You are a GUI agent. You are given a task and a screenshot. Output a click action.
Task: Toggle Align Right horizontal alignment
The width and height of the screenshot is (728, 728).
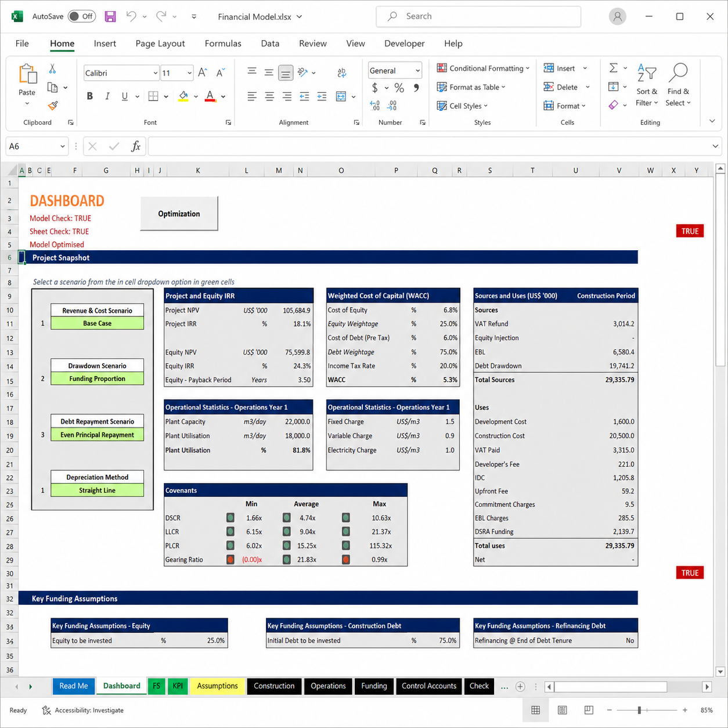point(287,96)
